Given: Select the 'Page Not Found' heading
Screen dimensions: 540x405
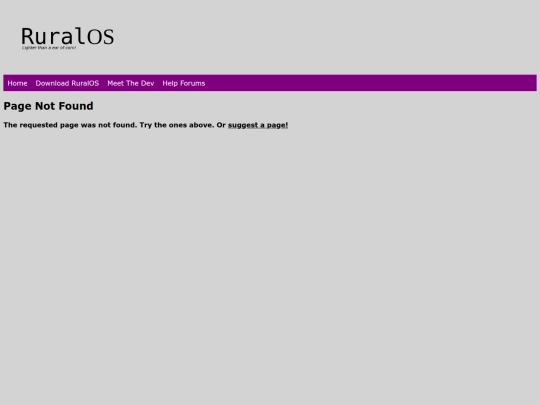Looking at the screenshot, I should click(x=48, y=106).
